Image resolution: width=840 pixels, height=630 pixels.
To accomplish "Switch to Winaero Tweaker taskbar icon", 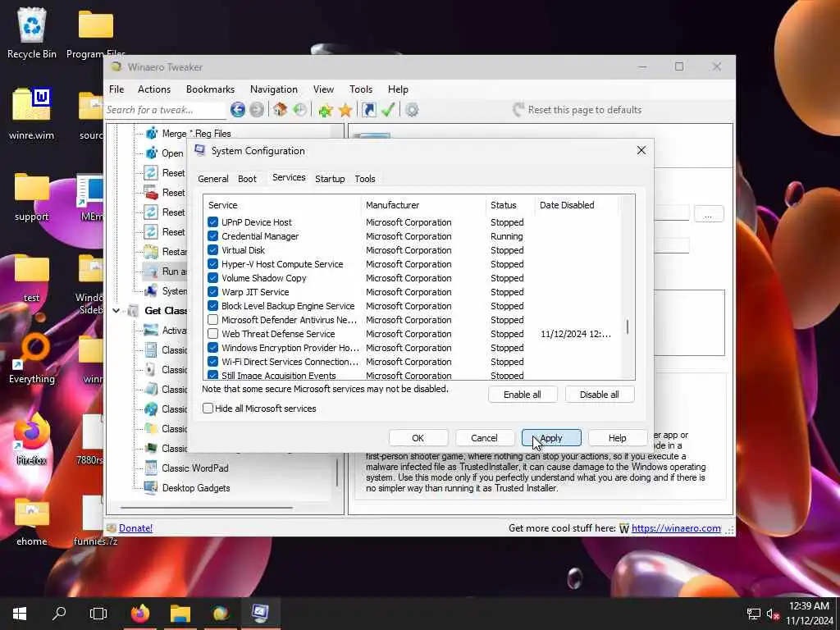I will coord(221,614).
